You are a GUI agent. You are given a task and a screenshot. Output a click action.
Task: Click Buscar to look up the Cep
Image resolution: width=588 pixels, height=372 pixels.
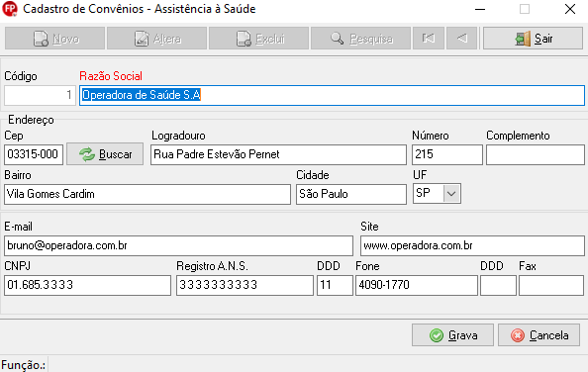105,154
